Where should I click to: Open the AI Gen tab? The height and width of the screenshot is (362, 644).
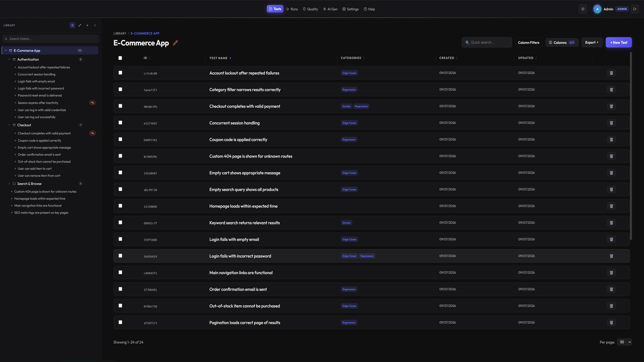tap(330, 9)
